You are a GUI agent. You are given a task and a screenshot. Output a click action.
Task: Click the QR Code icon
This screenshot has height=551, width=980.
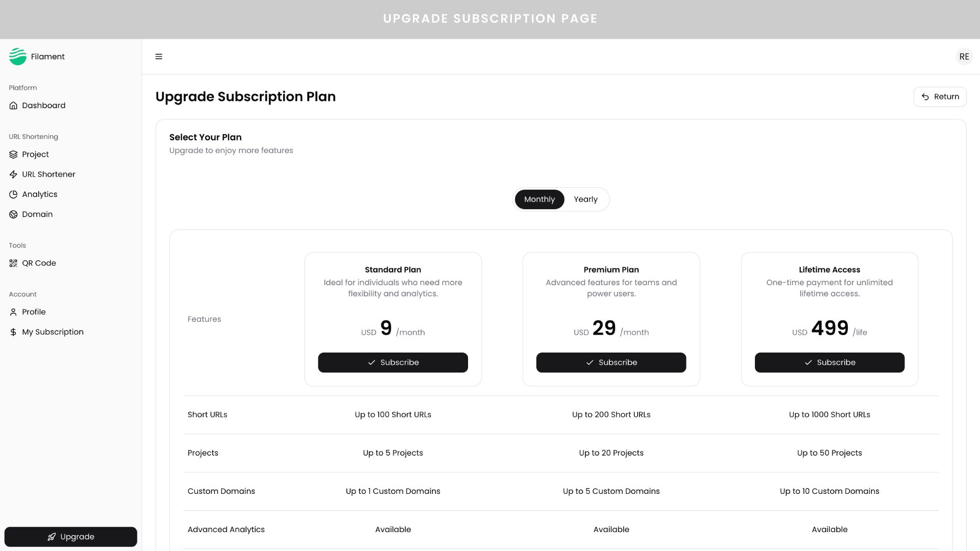point(13,263)
